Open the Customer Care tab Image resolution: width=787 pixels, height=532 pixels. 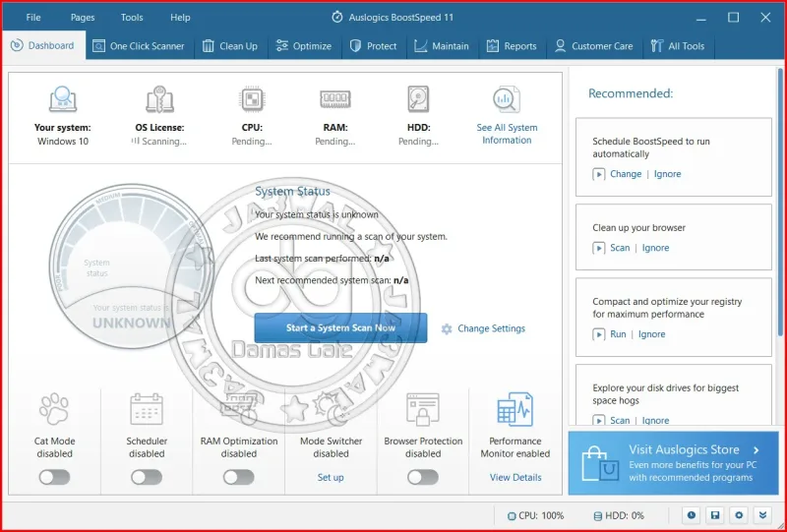(594, 46)
